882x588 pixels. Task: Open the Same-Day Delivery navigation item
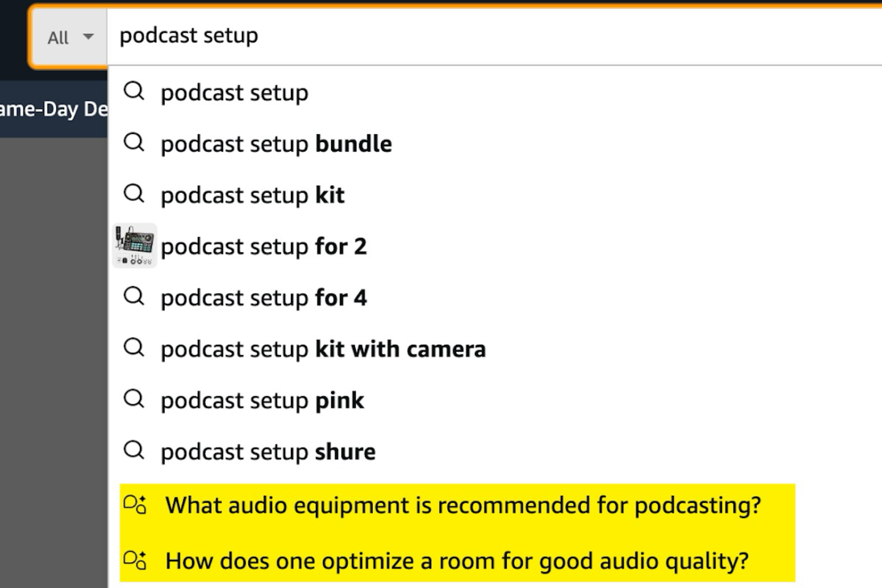click(54, 109)
